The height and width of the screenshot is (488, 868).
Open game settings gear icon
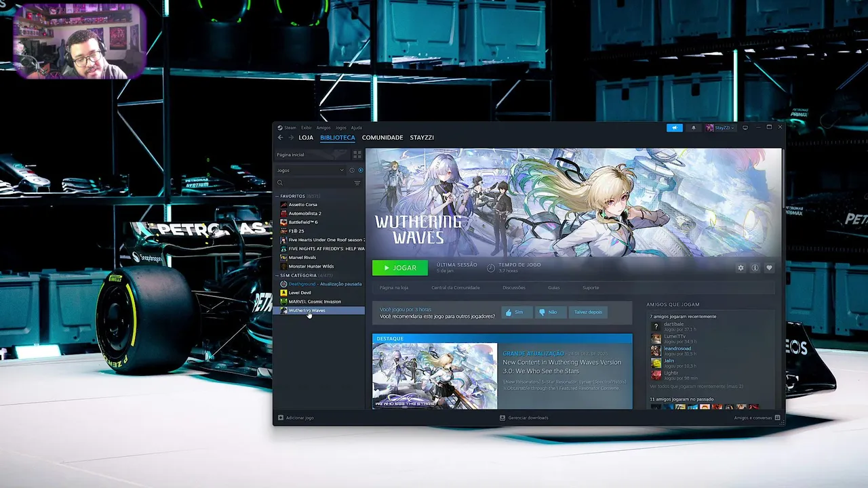click(x=741, y=268)
